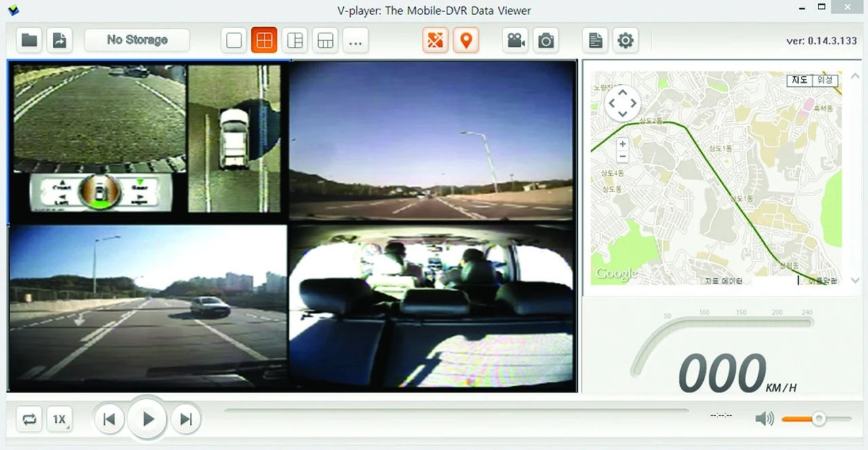Image resolution: width=868 pixels, height=450 pixels.
Task: Select the top-wide split layout icon
Action: pyautogui.click(x=325, y=41)
